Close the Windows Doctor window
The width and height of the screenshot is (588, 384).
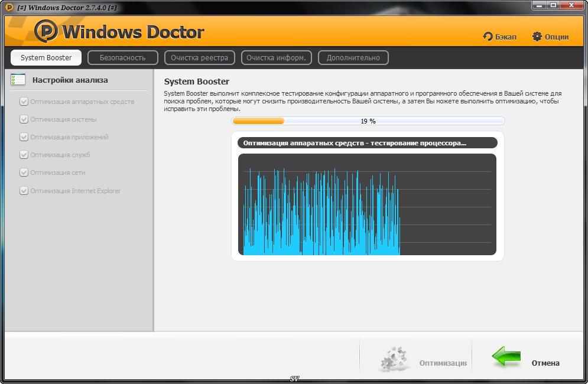571,5
